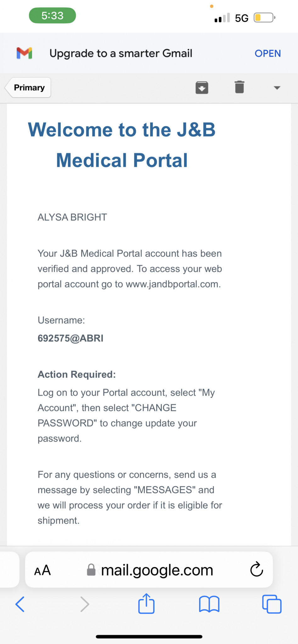The height and width of the screenshot is (644, 298).
Task: Go back in Safari
Action: 20,604
